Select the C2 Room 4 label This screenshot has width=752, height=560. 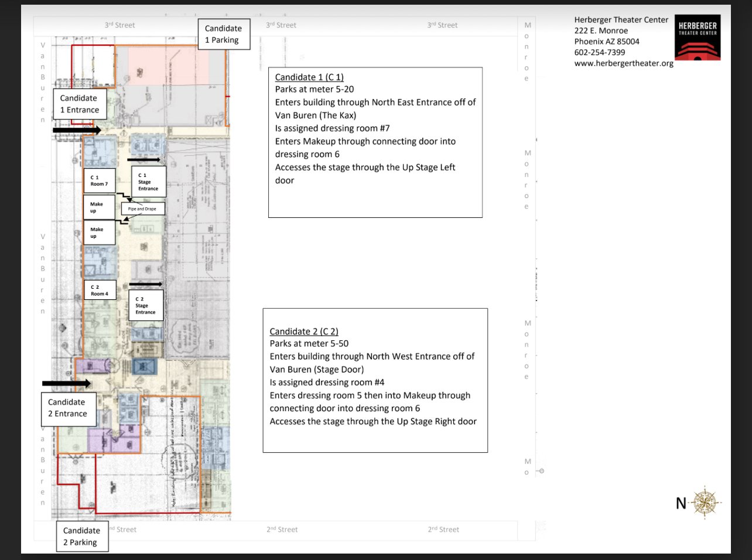pos(100,291)
